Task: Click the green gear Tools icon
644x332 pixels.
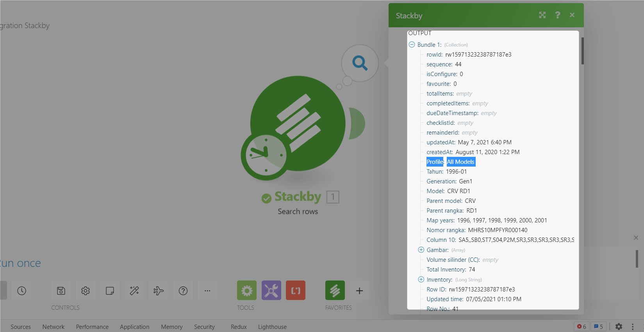Action: pos(247,291)
